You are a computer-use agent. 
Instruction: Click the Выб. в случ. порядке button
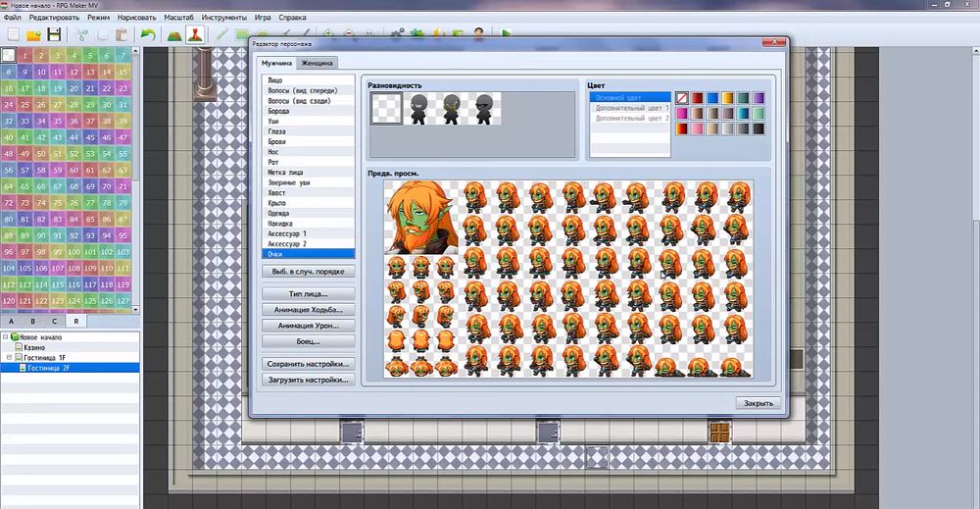click(x=309, y=272)
